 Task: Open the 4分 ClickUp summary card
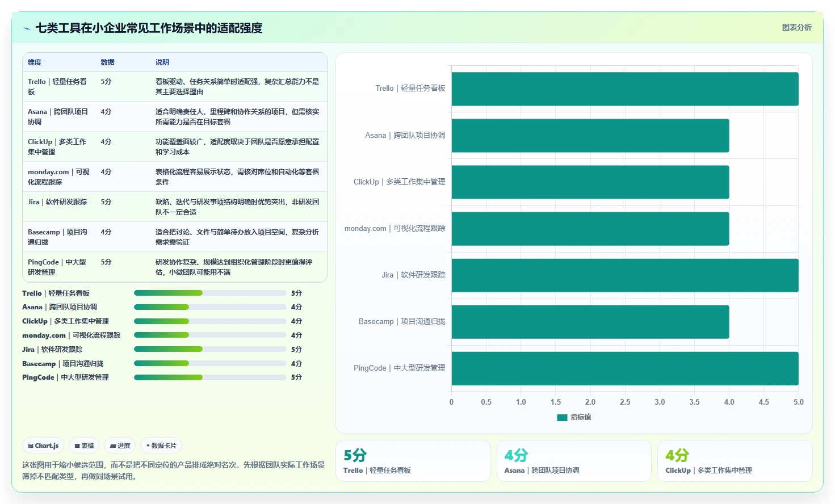coord(735,461)
